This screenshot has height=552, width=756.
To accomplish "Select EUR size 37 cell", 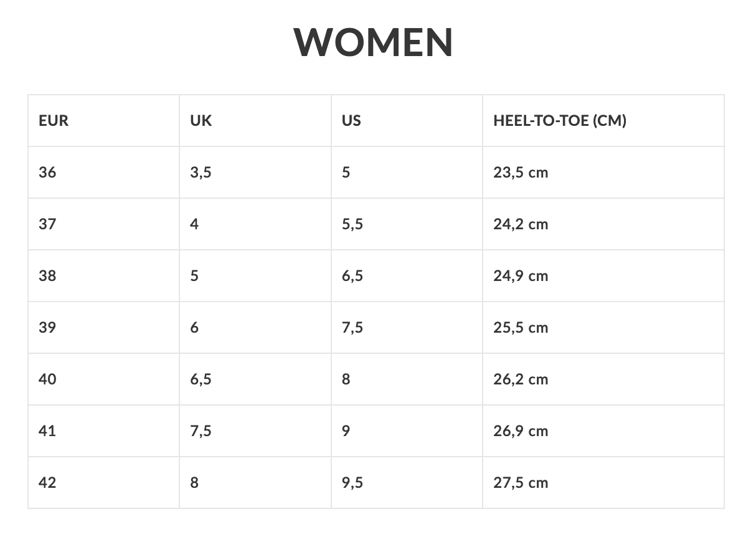I will (x=47, y=224).
